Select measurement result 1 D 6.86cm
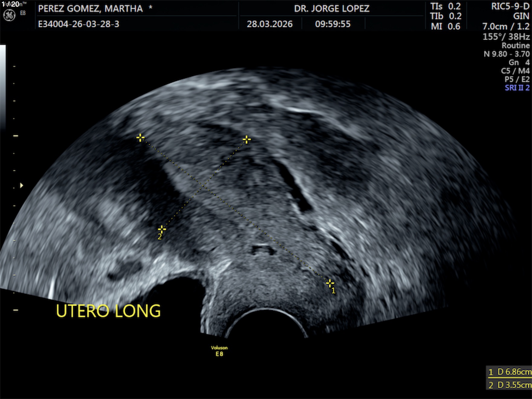Viewport: 532px width, 399px height. coord(510,372)
